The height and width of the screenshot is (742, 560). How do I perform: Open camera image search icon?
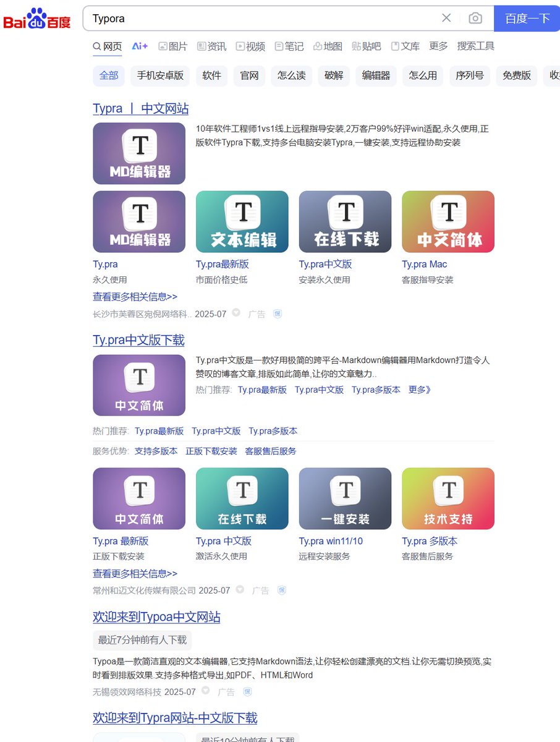[475, 18]
